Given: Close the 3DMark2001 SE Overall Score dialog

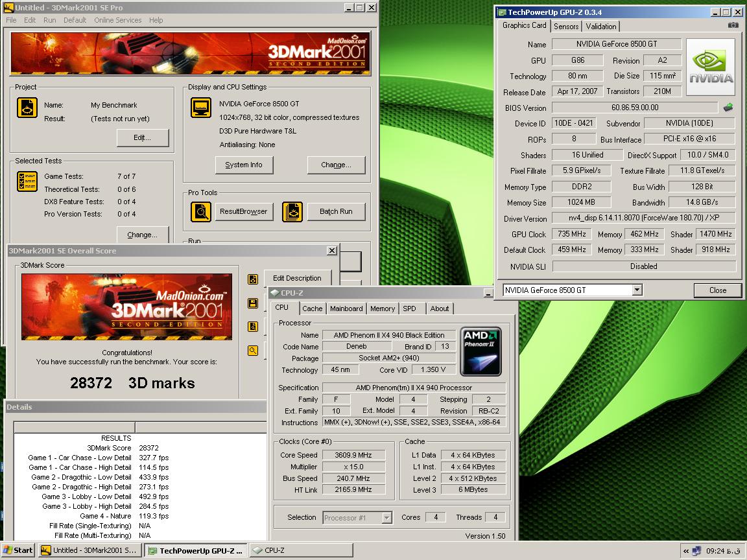Looking at the screenshot, I should (x=332, y=250).
